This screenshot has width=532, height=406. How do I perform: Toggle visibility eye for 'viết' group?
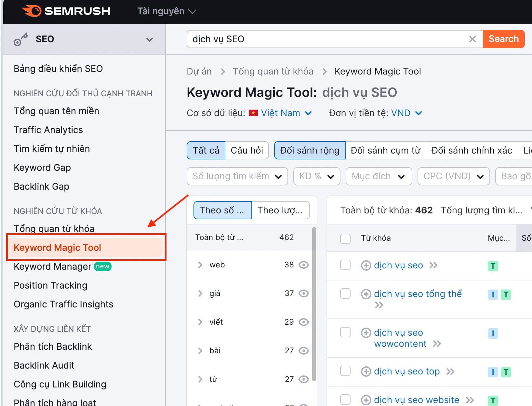304,322
